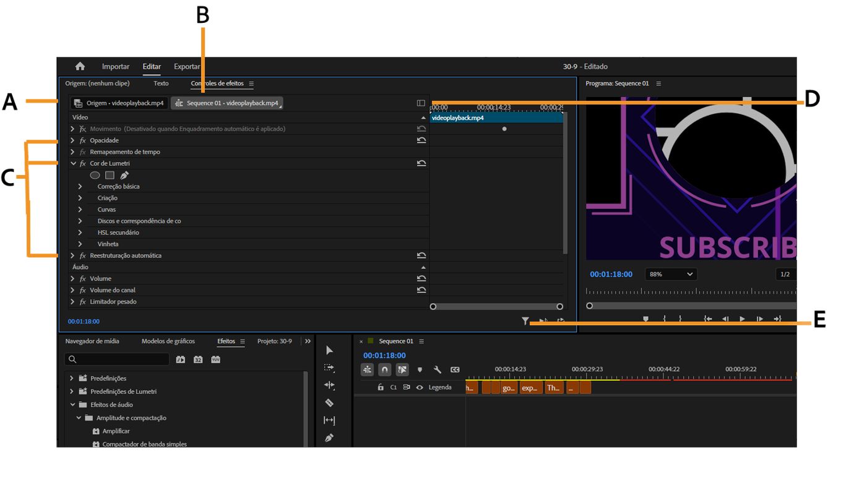
Task: Expand the Opacidade effect properties
Action: [x=72, y=140]
